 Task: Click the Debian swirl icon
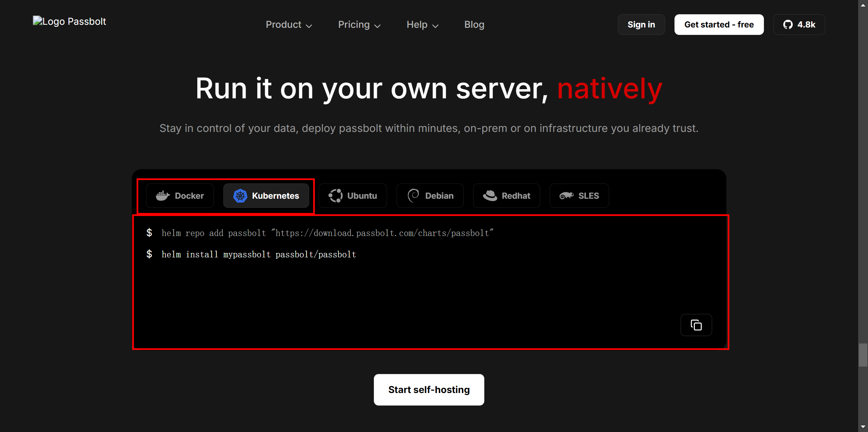413,196
